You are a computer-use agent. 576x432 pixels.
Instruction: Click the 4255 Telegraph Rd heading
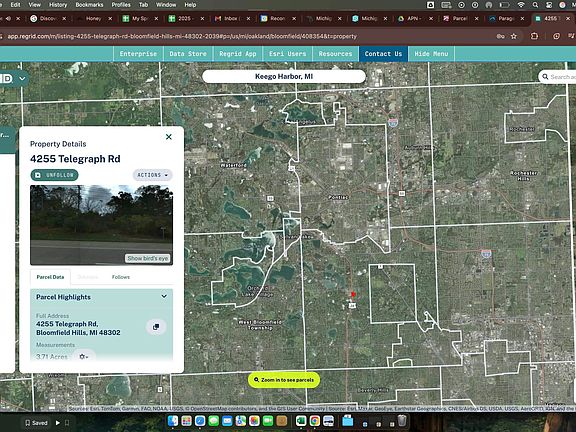point(75,159)
